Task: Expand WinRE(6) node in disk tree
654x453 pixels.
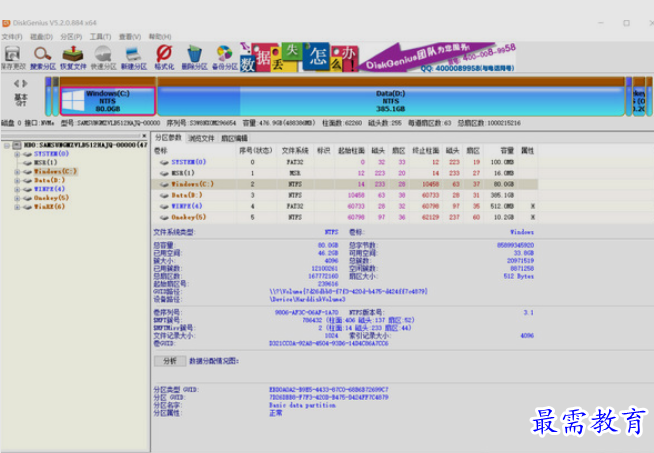Action: point(17,207)
